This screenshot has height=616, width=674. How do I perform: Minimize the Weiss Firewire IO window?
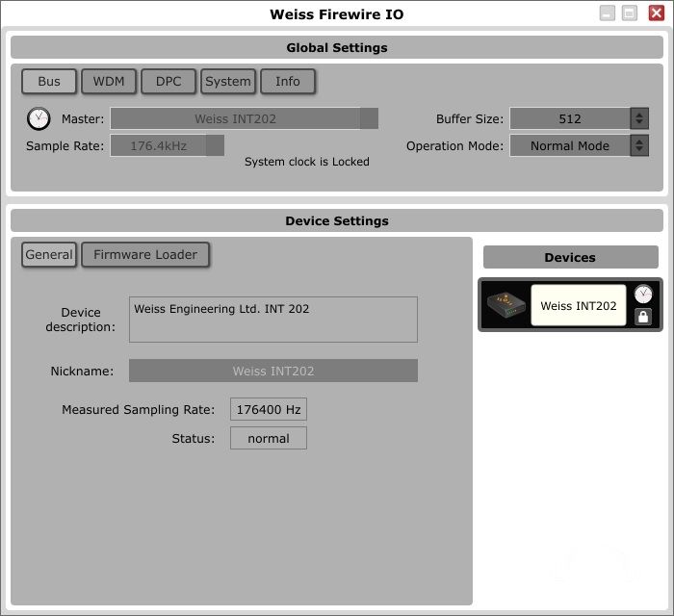[x=608, y=13]
